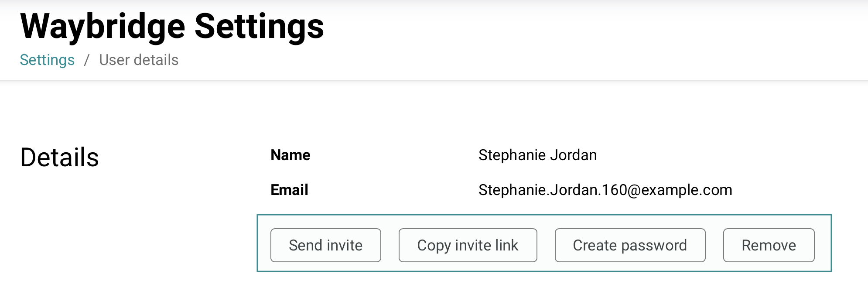Viewport: 868px width, 288px height.
Task: Open the Settings breadcrumb link
Action: 47,60
